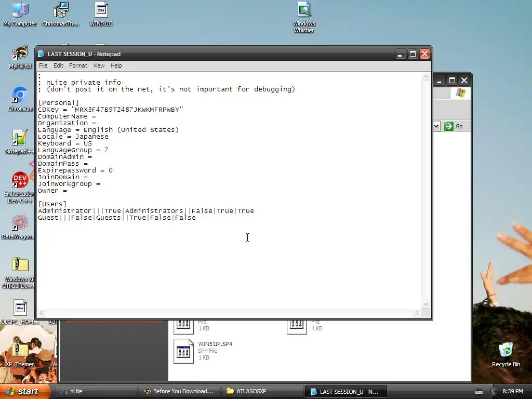The width and height of the screenshot is (532, 399).
Task: Open DataWagon desktop shortcut
Action: coord(18,227)
